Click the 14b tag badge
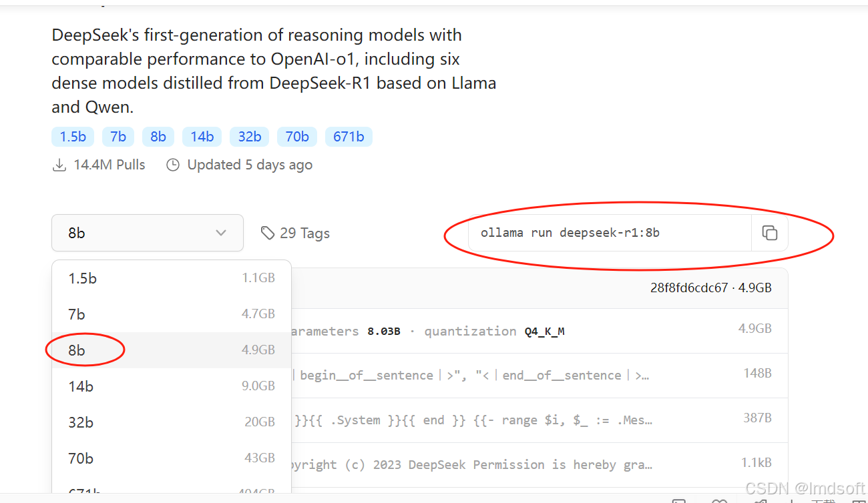 [x=202, y=137]
